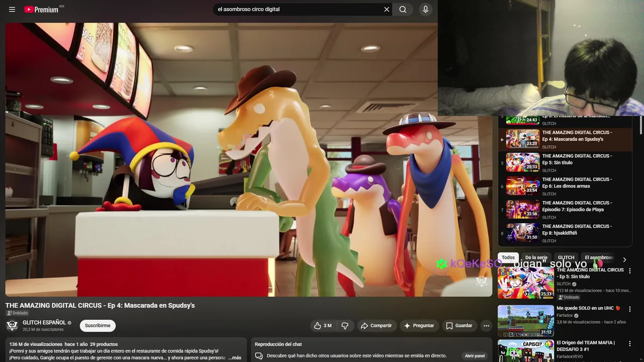Open the hamburger guide menu

pos(12,9)
